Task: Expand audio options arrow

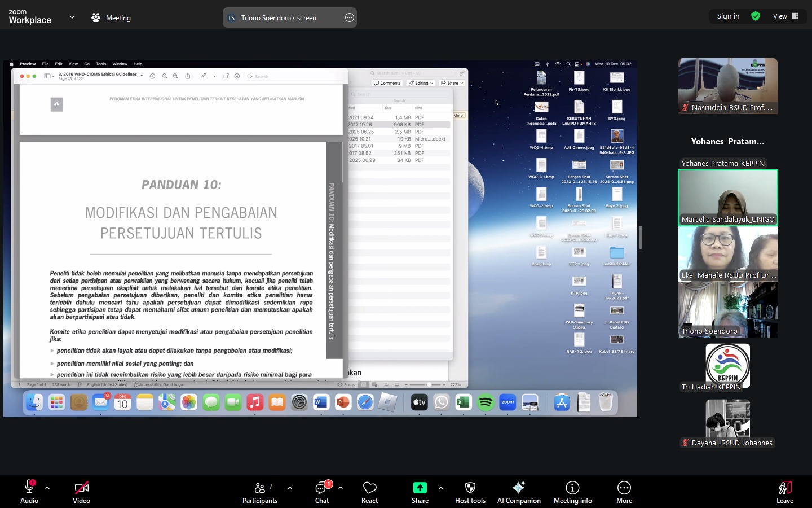Action: [47, 488]
